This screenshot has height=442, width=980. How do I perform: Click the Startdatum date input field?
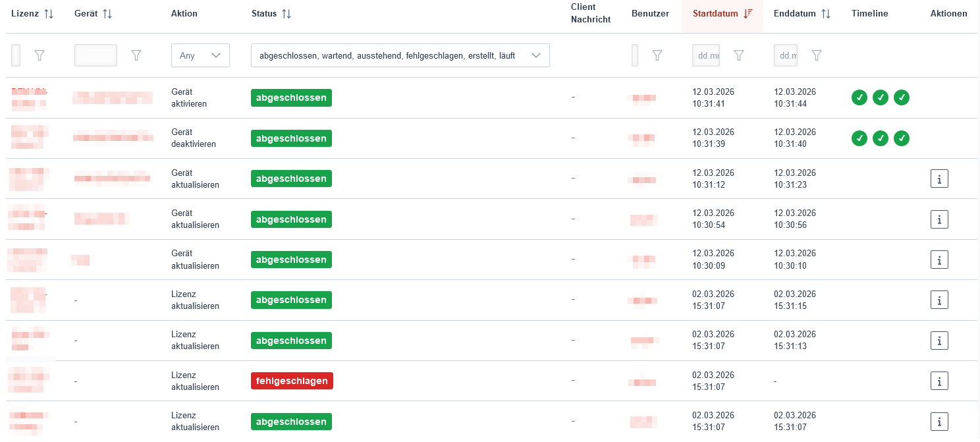click(x=706, y=56)
